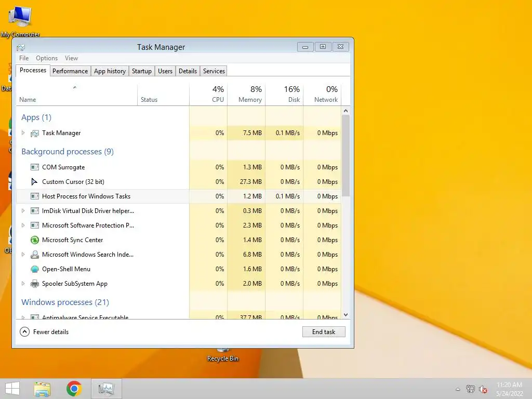Select the COM Surrogate row name

[63, 167]
